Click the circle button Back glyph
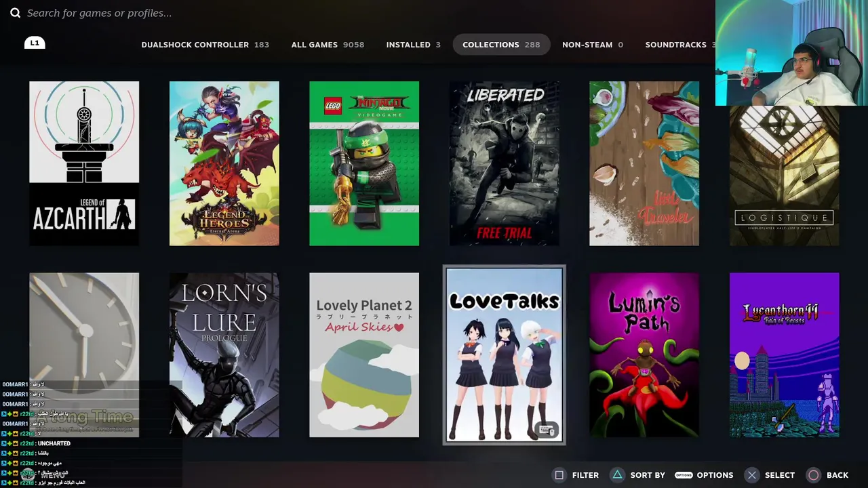Viewport: 868px width, 488px height. [x=813, y=475]
